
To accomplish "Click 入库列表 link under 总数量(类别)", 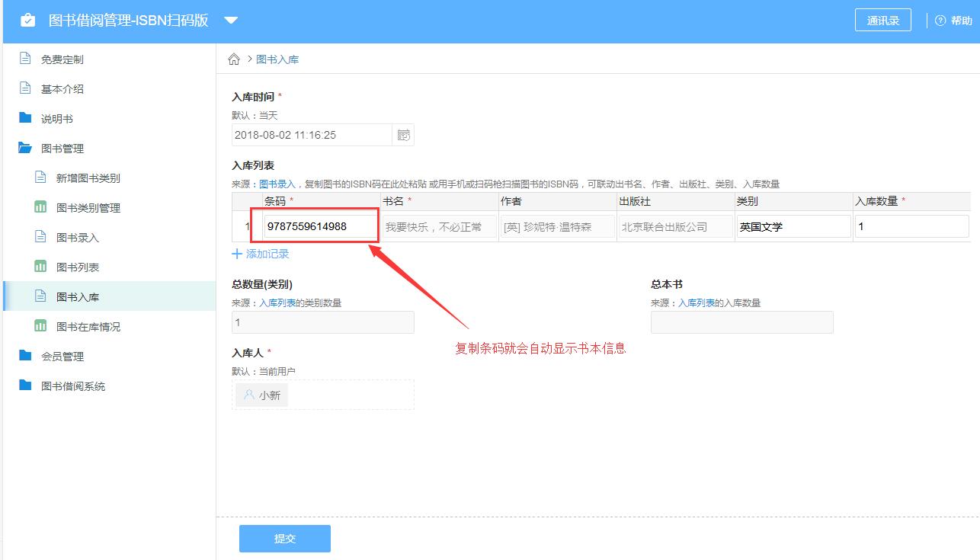I will pos(277,303).
